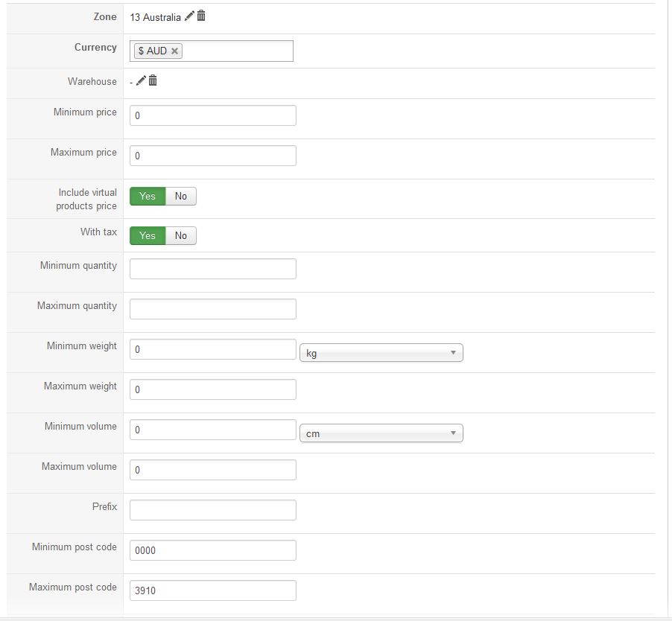Image resolution: width=672 pixels, height=621 pixels.
Task: Open the kg weight unit dropdown
Action: tap(381, 353)
